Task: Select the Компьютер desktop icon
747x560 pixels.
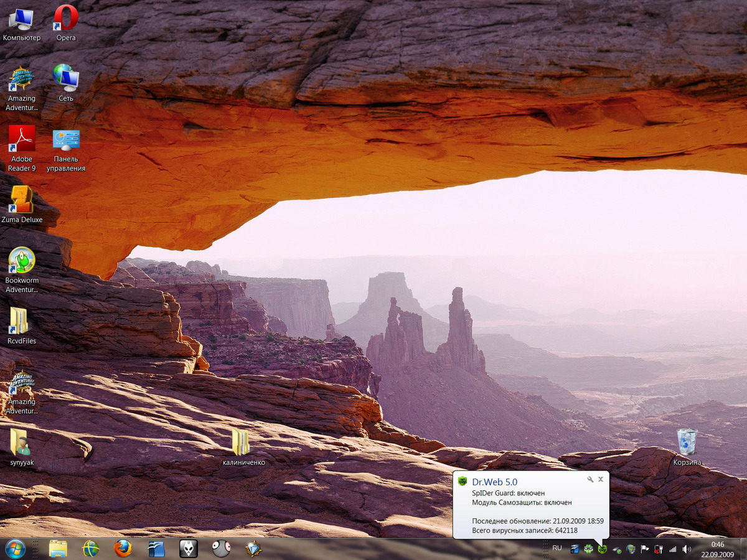Action: [x=21, y=19]
